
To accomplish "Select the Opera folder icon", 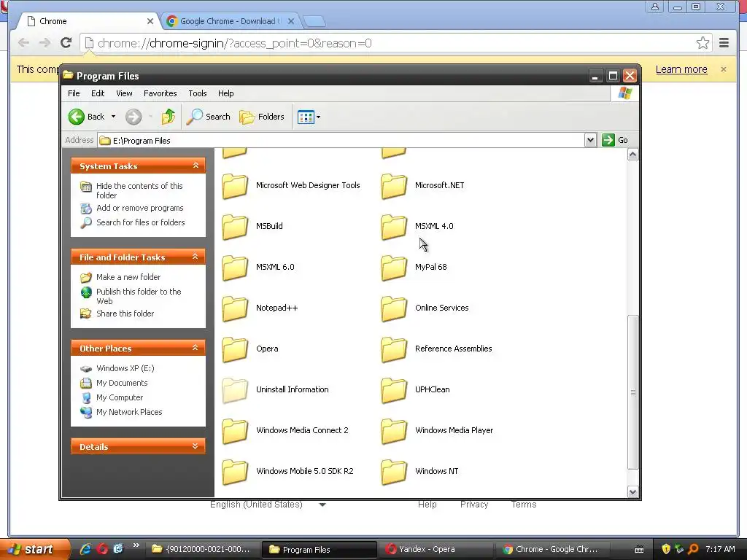I will (x=235, y=349).
